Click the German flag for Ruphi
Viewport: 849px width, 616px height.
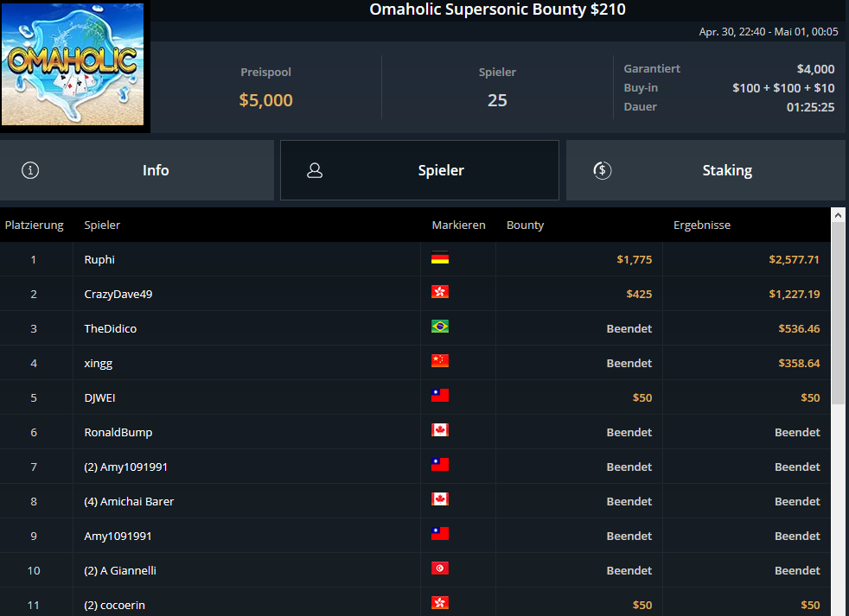click(440, 258)
